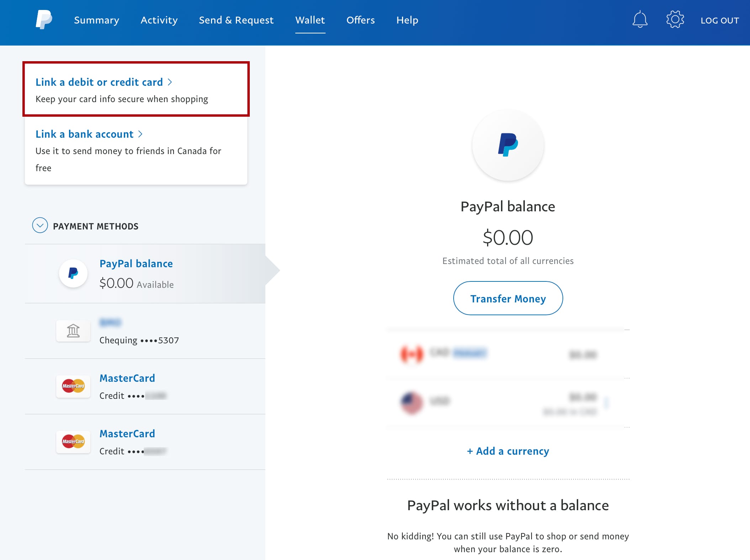Click arrow beside Link a debit or credit card

pyautogui.click(x=170, y=82)
